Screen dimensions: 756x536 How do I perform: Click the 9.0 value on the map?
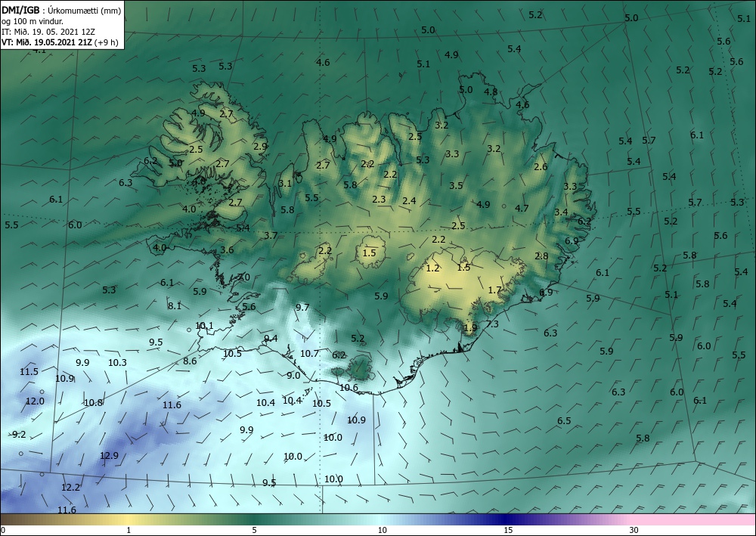pyautogui.click(x=293, y=375)
